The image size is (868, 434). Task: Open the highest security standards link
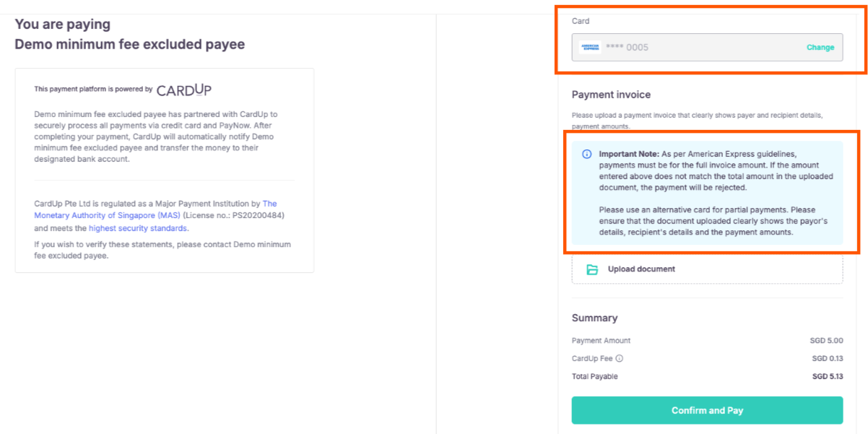(138, 228)
